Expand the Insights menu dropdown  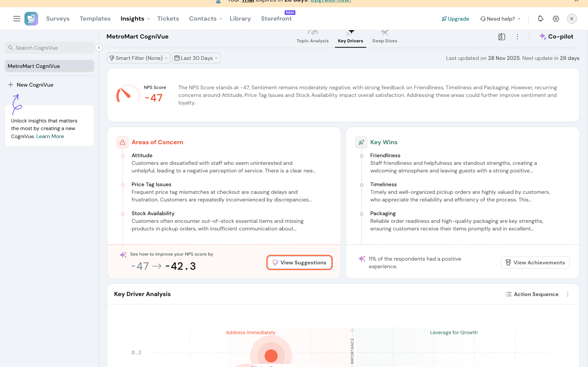[x=135, y=19]
